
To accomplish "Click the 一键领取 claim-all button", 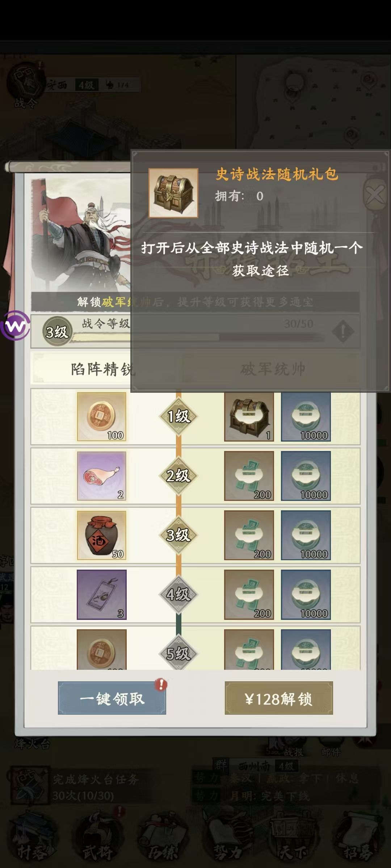I will 112,698.
